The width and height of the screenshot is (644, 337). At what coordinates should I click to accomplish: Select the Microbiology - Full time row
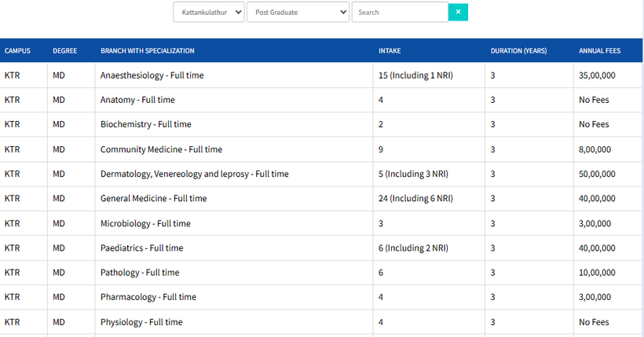click(x=145, y=223)
